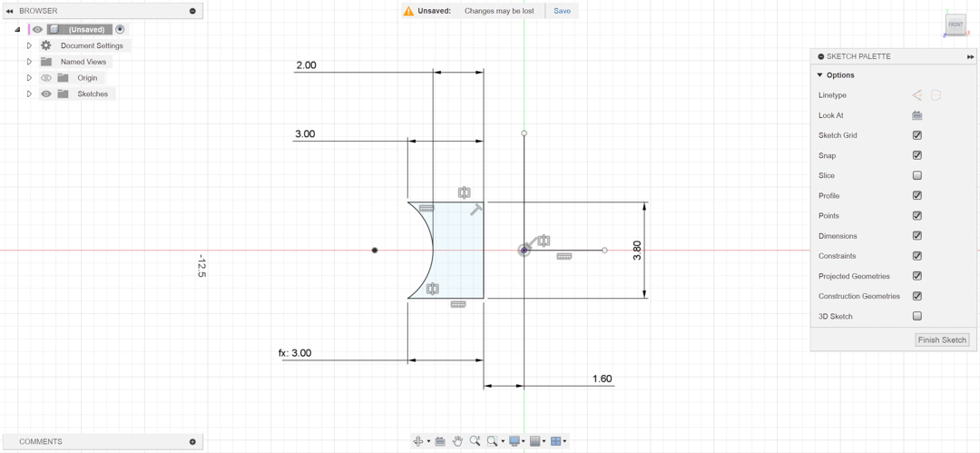980x453 pixels.
Task: Disable the Sketch Grid checkbox
Action: [917, 135]
